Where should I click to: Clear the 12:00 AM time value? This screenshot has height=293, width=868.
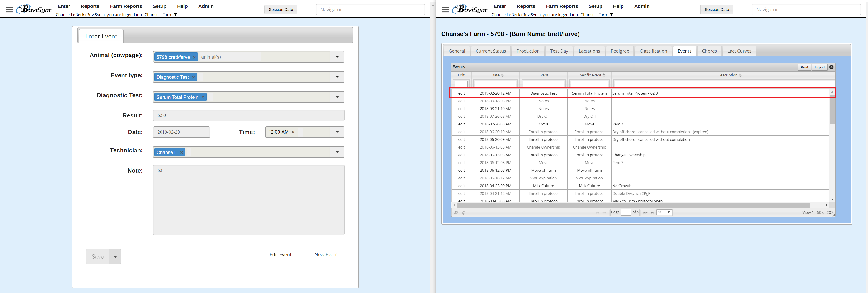coord(293,132)
